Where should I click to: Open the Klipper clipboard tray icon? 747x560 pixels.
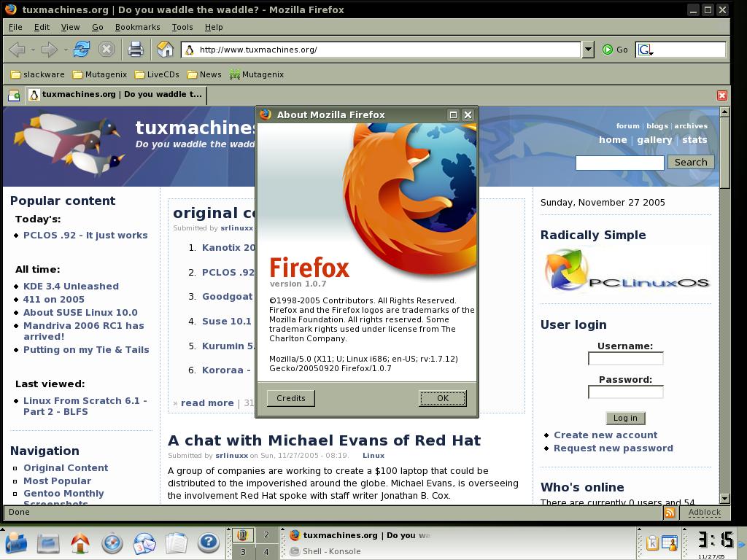[652, 542]
